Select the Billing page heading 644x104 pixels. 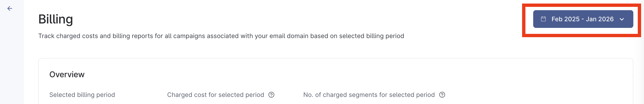pos(56,19)
